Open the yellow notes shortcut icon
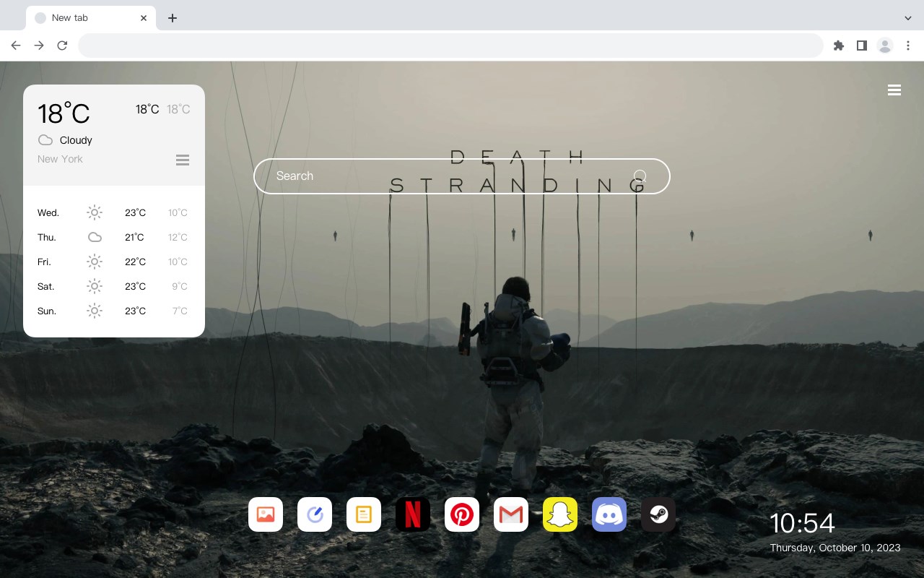924x578 pixels. coord(364,514)
